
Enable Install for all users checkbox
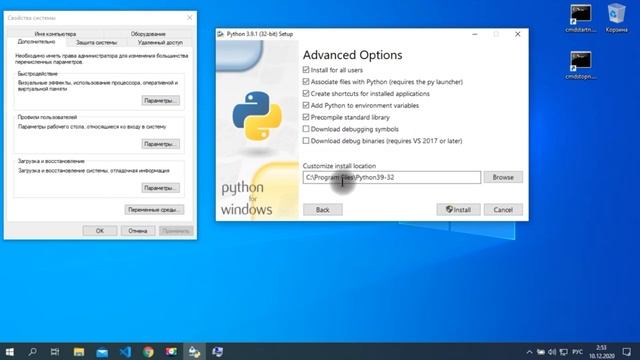pyautogui.click(x=306, y=70)
